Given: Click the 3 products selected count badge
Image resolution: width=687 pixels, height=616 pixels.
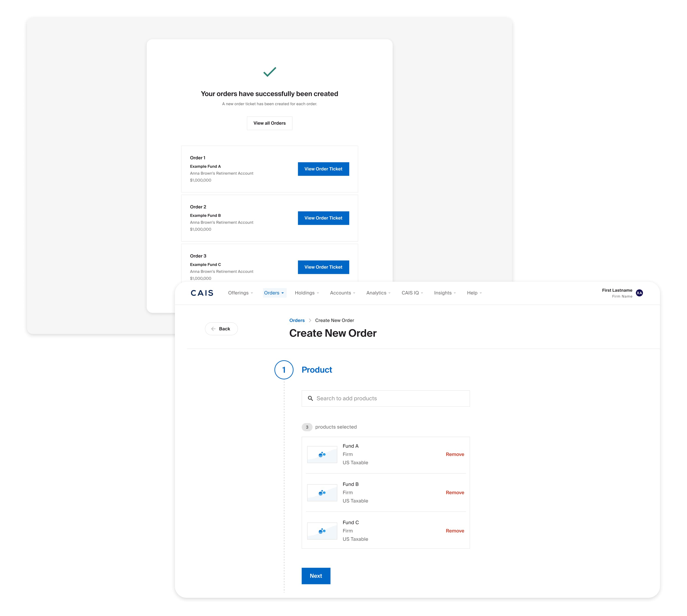Looking at the screenshot, I should coord(307,427).
